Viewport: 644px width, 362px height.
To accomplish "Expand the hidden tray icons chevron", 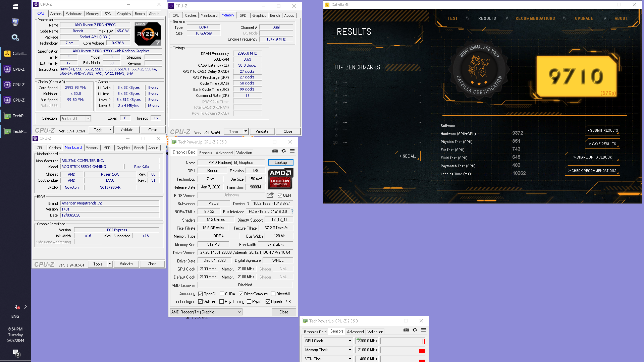I will coord(25,307).
